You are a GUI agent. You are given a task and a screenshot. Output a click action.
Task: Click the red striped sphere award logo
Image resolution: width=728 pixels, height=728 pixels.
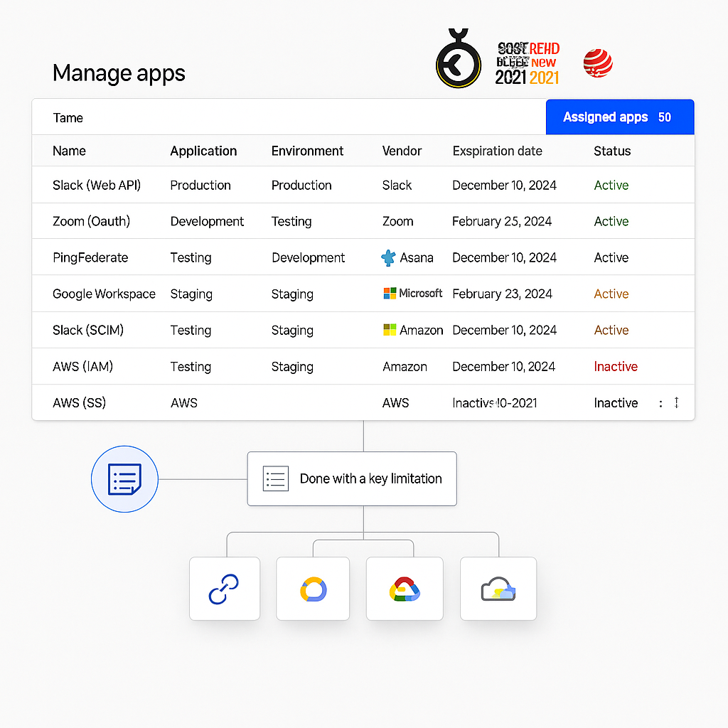(598, 63)
